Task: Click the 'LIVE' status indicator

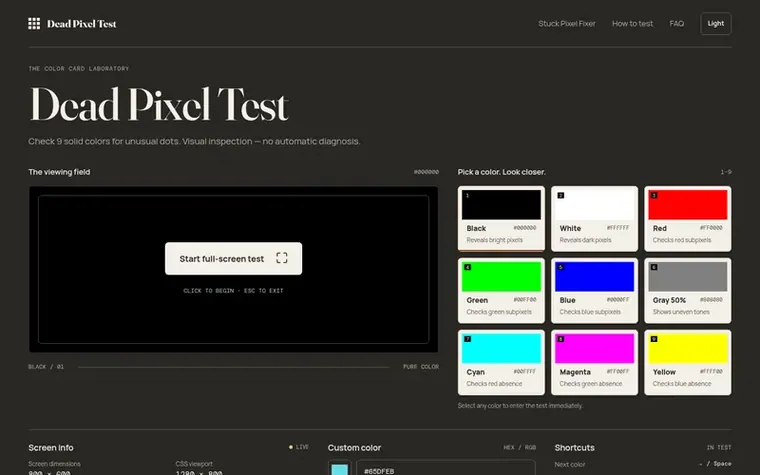Action: pyautogui.click(x=299, y=447)
